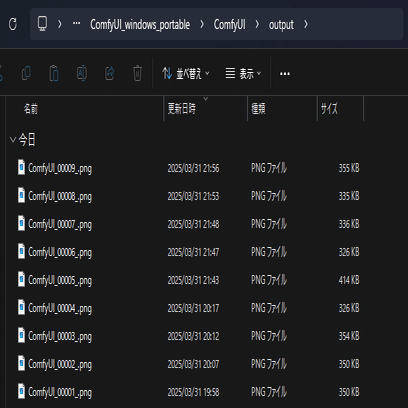Sort by サイズ column header
The height and width of the screenshot is (408, 408).
(340, 109)
